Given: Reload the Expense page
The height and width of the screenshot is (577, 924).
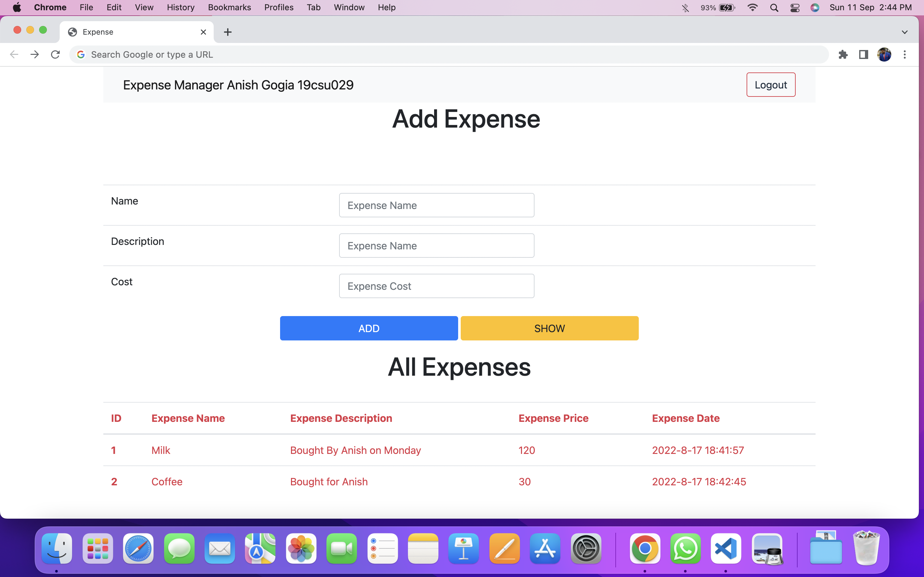Looking at the screenshot, I should point(56,54).
